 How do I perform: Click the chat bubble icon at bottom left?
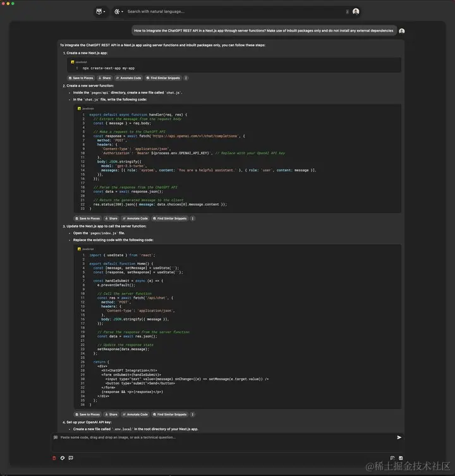pos(71,458)
